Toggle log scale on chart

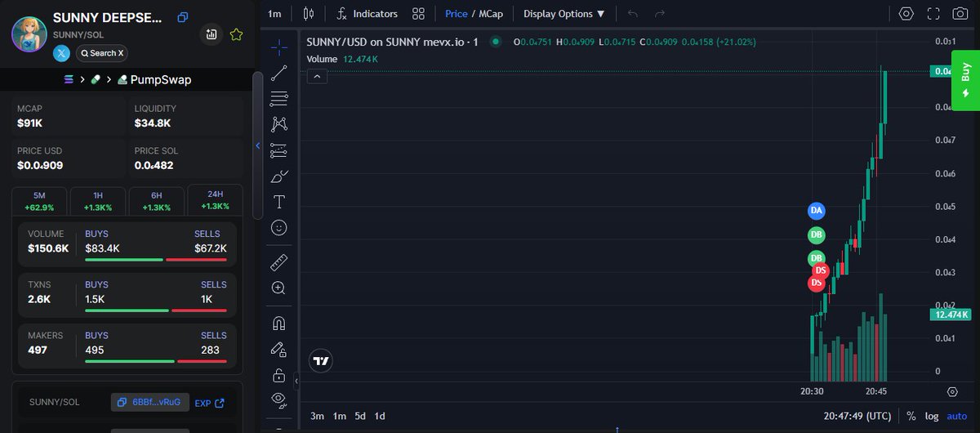coord(932,416)
